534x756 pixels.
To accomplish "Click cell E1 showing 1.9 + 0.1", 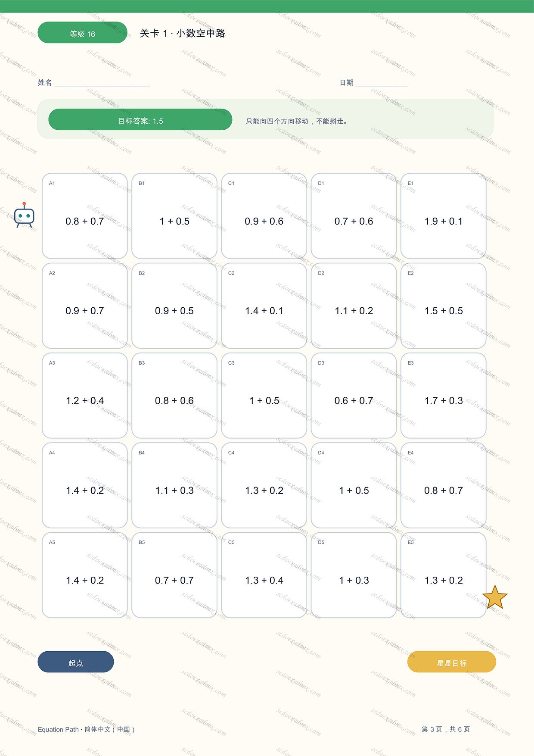I will click(444, 216).
